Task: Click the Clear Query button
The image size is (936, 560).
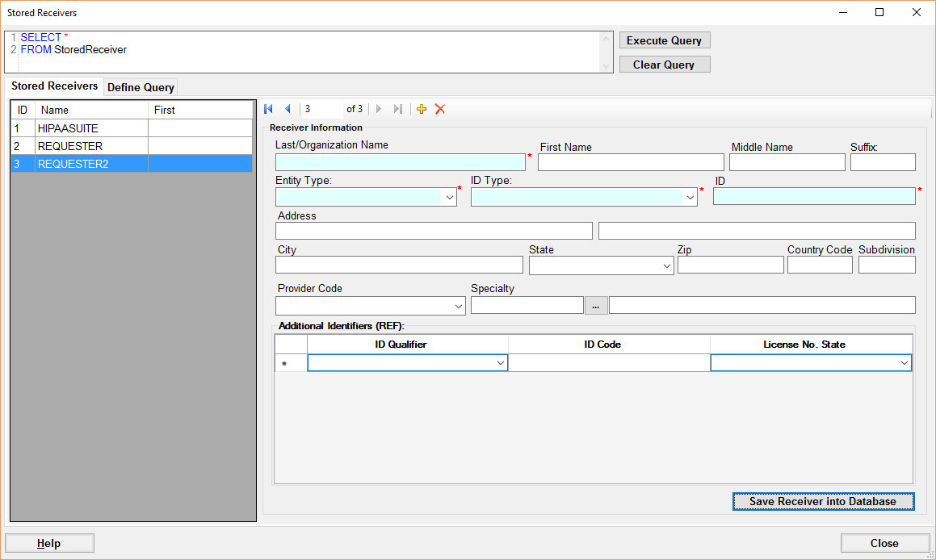Action: pyautogui.click(x=664, y=65)
